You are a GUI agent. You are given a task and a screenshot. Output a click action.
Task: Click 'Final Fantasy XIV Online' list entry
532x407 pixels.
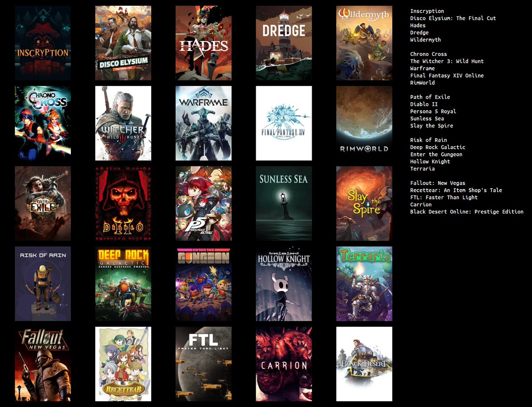447,75
